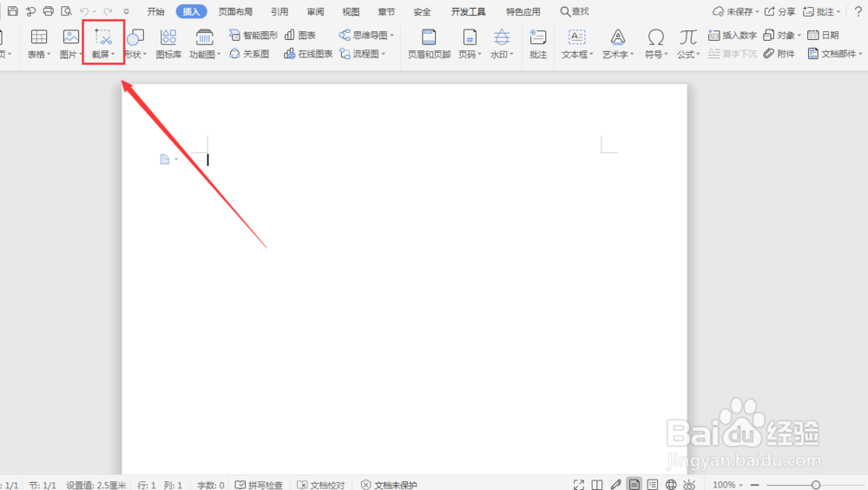Screen dimensions: 868x490
Task: Select the page layout view icon
Action: [x=635, y=485]
